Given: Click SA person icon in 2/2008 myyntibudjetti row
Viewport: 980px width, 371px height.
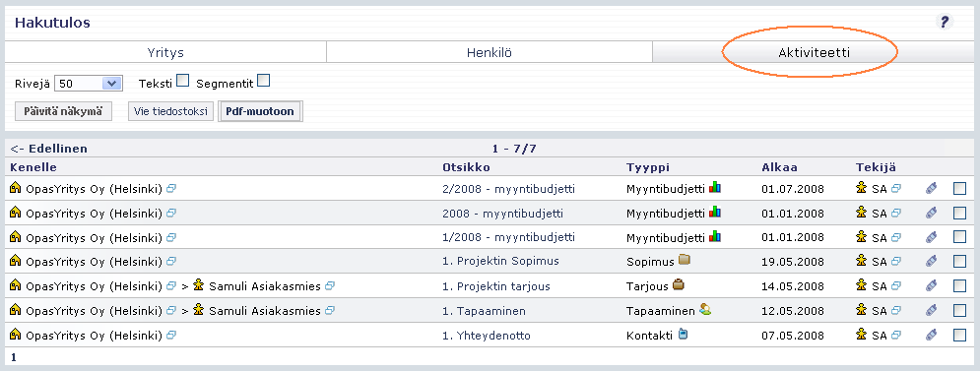Looking at the screenshot, I should (862, 188).
